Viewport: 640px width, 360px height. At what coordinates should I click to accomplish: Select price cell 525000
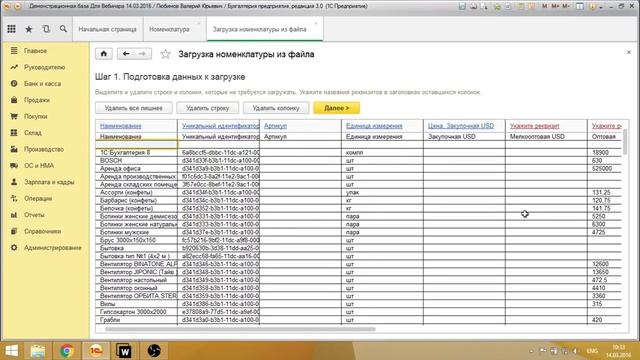[x=604, y=168]
